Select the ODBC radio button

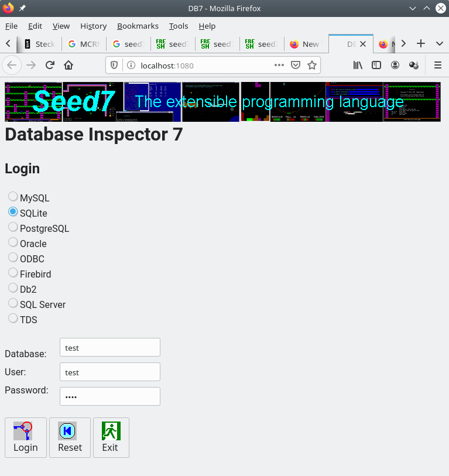[13, 257]
